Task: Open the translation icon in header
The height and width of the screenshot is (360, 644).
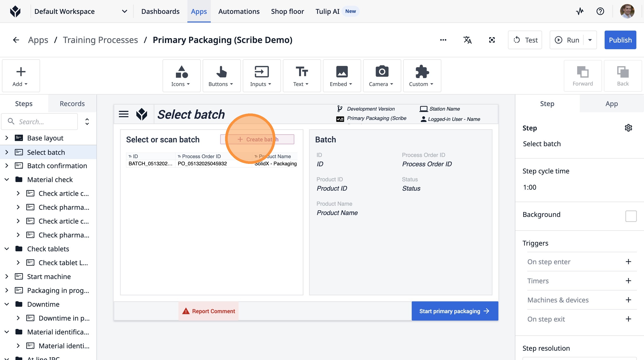Action: coord(467,40)
